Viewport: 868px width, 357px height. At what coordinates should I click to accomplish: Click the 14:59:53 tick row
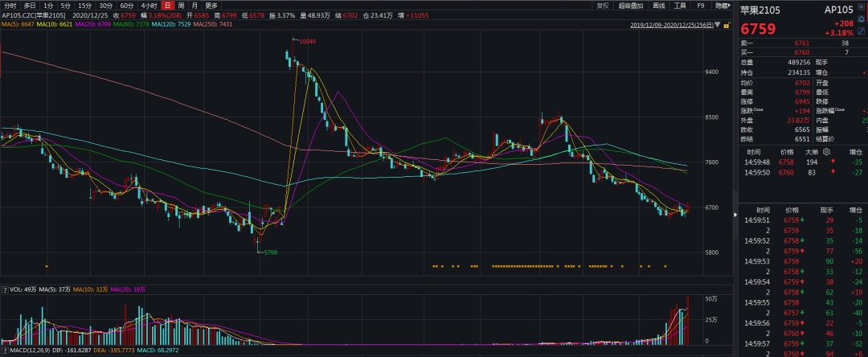tap(801, 261)
